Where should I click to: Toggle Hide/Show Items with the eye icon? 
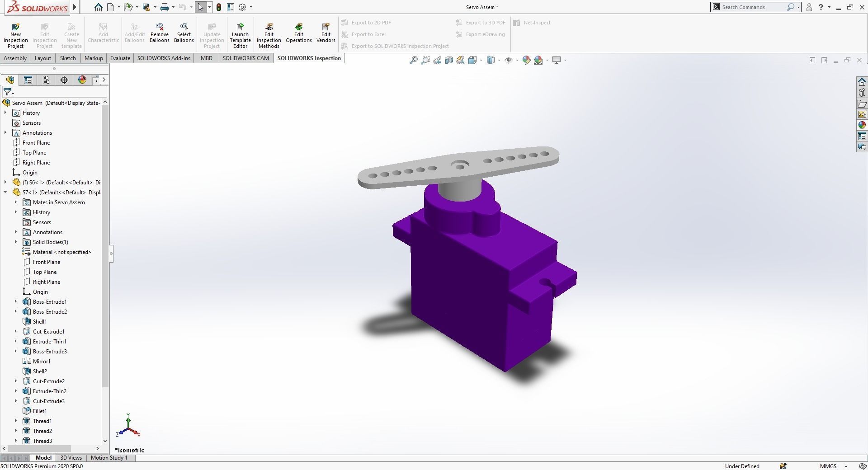(x=509, y=60)
